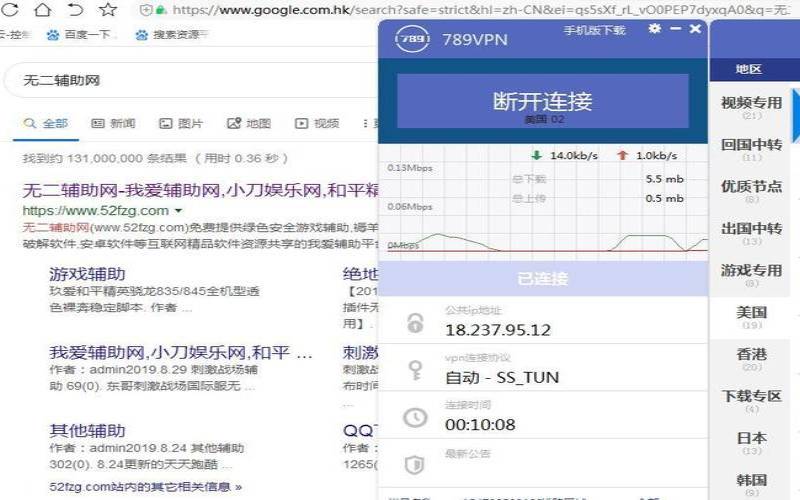Select the 出国中转 region category
Image resolution: width=800 pixels, height=500 pixels.
(x=751, y=232)
